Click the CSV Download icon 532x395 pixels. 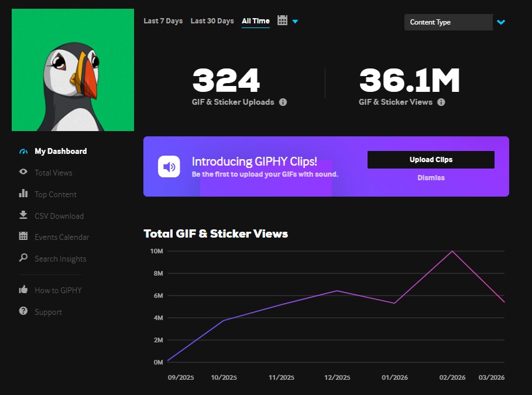coord(23,215)
